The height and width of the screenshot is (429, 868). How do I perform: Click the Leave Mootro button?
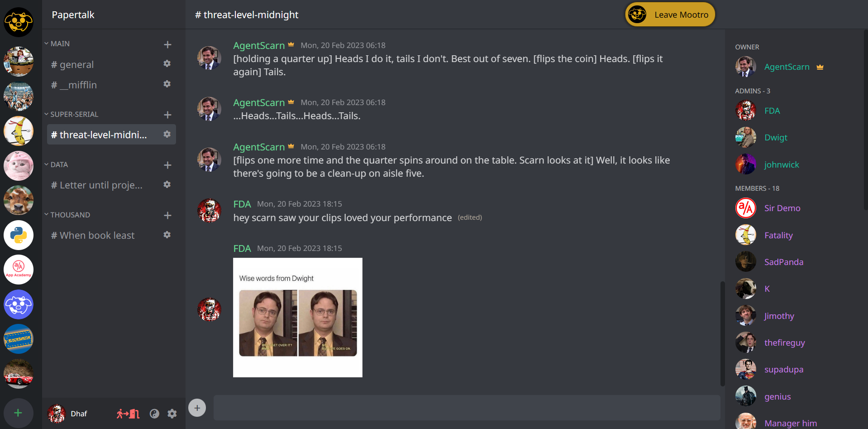[x=670, y=14]
